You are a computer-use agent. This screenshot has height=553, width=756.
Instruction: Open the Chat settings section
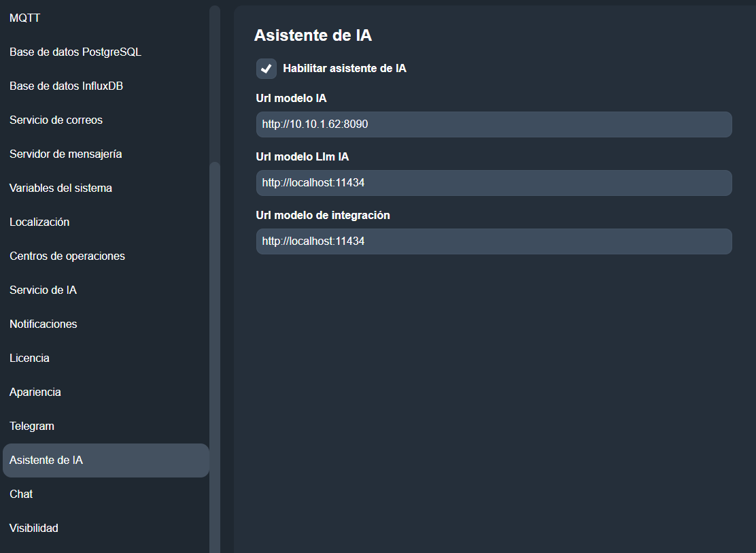pos(21,495)
